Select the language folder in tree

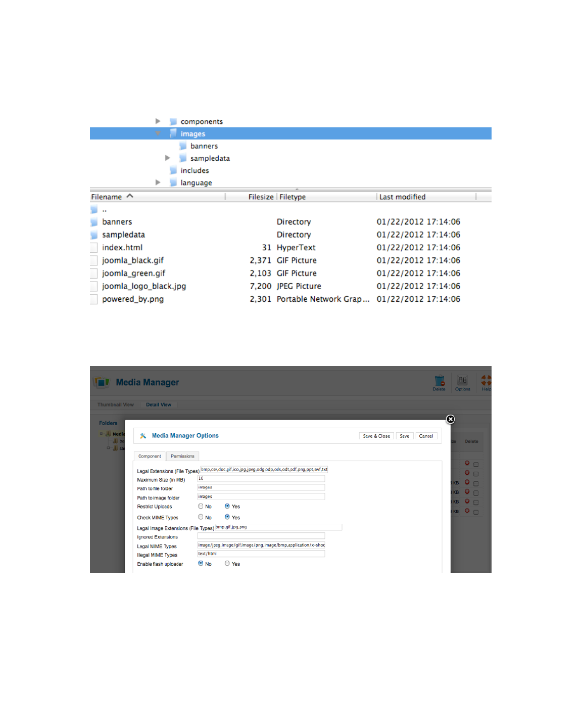(x=196, y=183)
